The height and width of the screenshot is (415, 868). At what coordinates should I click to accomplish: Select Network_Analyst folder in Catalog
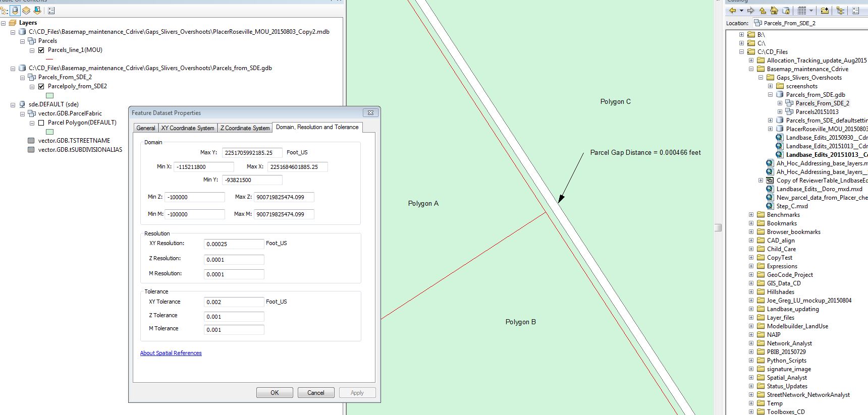(x=789, y=343)
